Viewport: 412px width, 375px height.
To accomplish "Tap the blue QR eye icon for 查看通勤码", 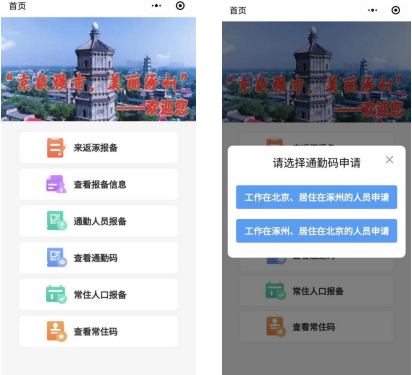I will (56, 257).
